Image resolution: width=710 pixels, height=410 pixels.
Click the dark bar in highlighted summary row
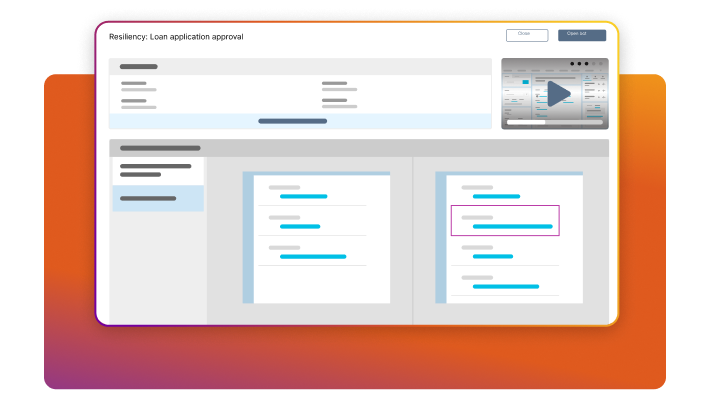292,121
